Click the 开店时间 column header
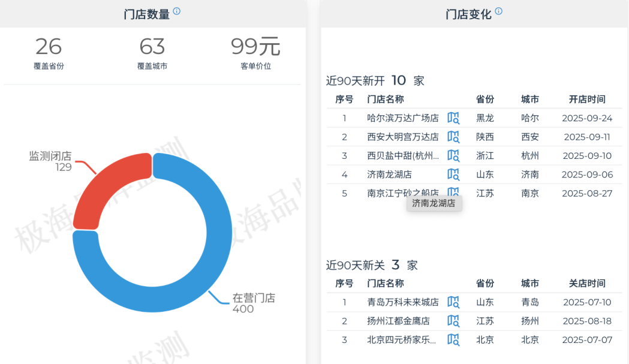The image size is (629, 364). [x=587, y=100]
